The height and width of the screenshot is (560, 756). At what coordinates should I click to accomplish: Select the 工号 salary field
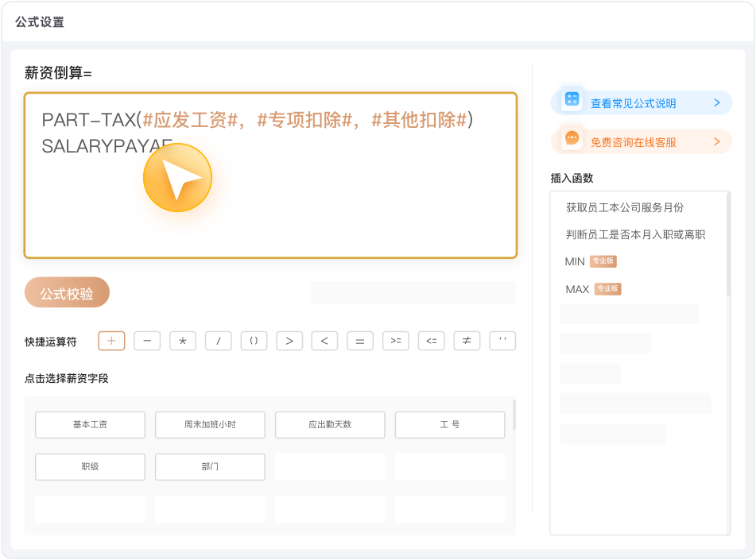coord(450,425)
